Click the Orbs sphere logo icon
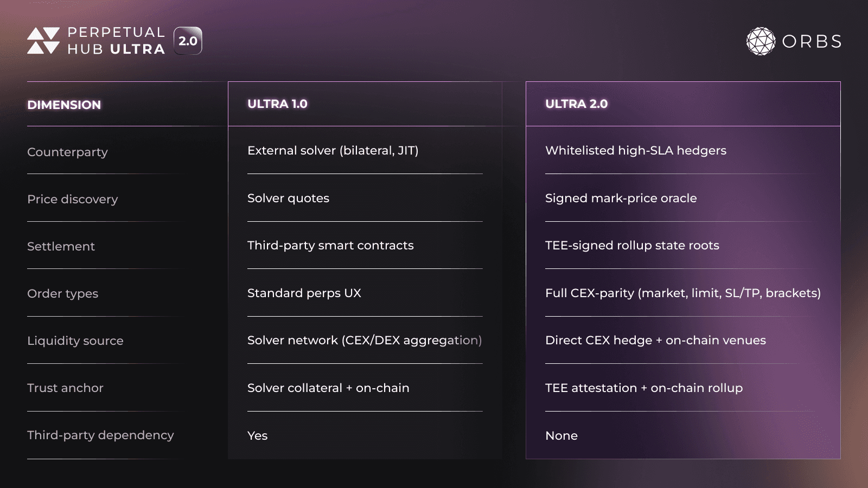Screen dimensions: 868x488 tap(761, 41)
